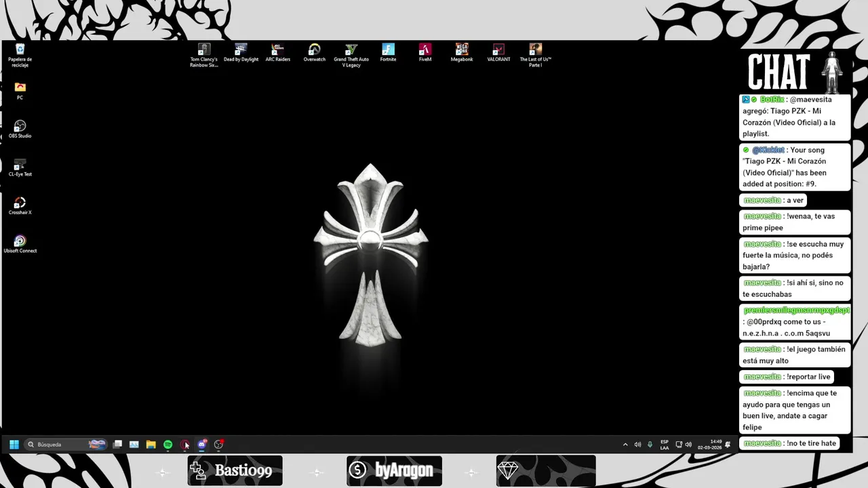The image size is (868, 488).
Task: Switch to Discord in the taskbar
Action: tap(201, 445)
